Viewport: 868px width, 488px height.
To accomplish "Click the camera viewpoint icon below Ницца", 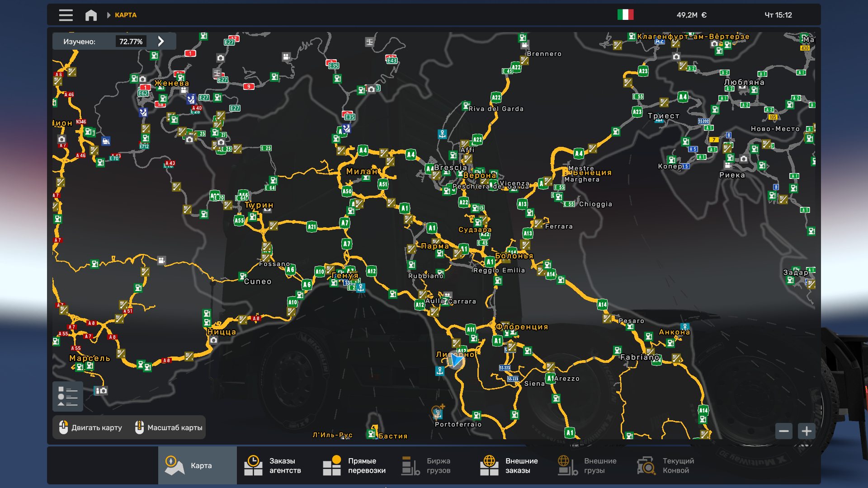I will [214, 340].
